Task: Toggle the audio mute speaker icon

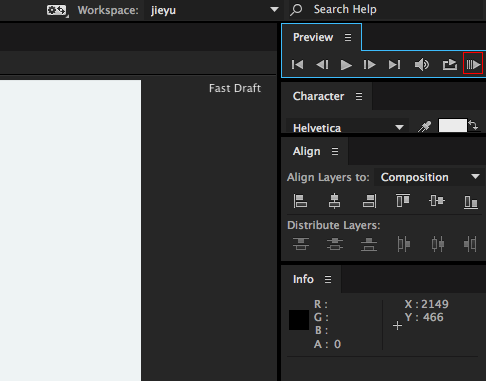Action: 422,65
